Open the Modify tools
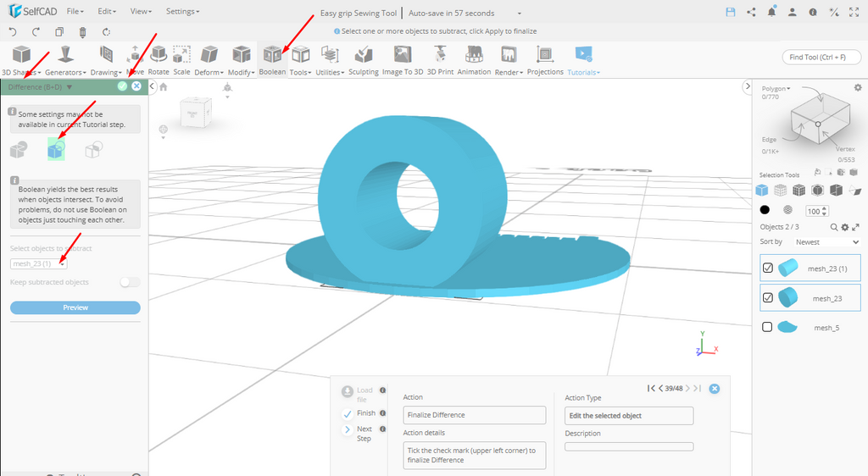This screenshot has height=476, width=868. click(x=241, y=61)
